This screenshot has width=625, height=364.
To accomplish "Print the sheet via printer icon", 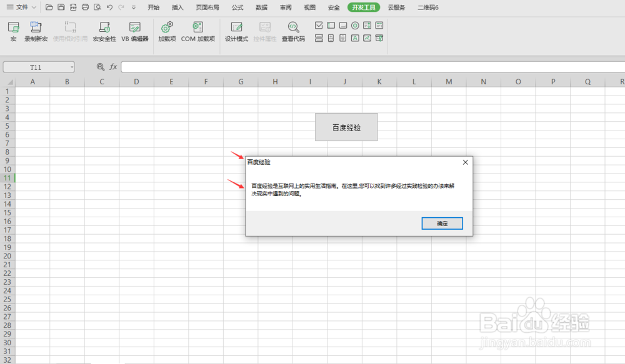I will pos(85,7).
